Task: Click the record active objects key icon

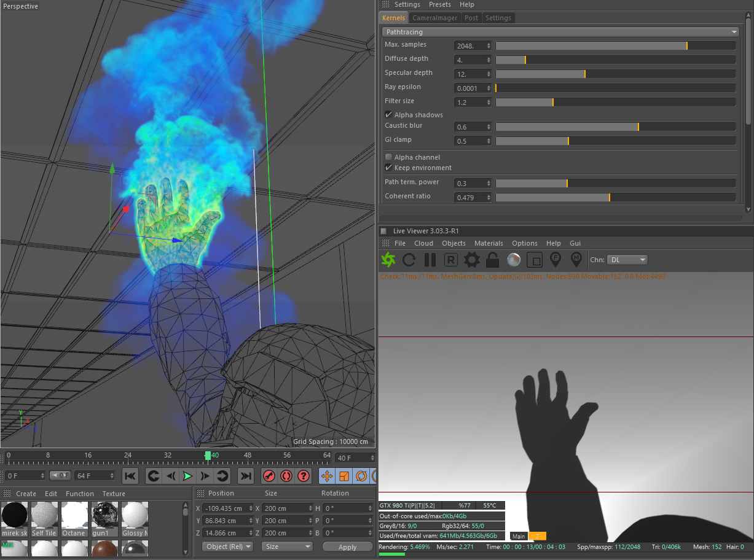Action: pos(269,476)
